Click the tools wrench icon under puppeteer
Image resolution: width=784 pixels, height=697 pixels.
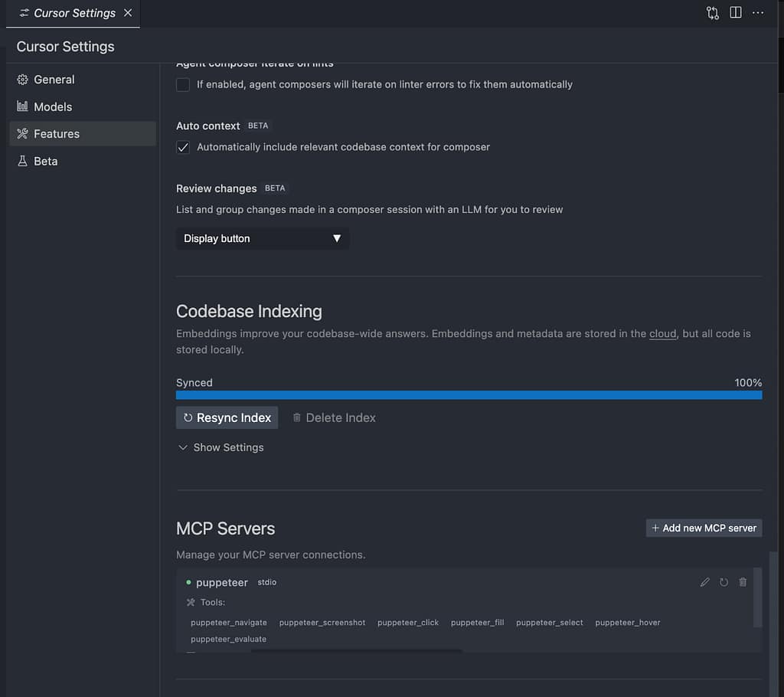[x=191, y=603]
